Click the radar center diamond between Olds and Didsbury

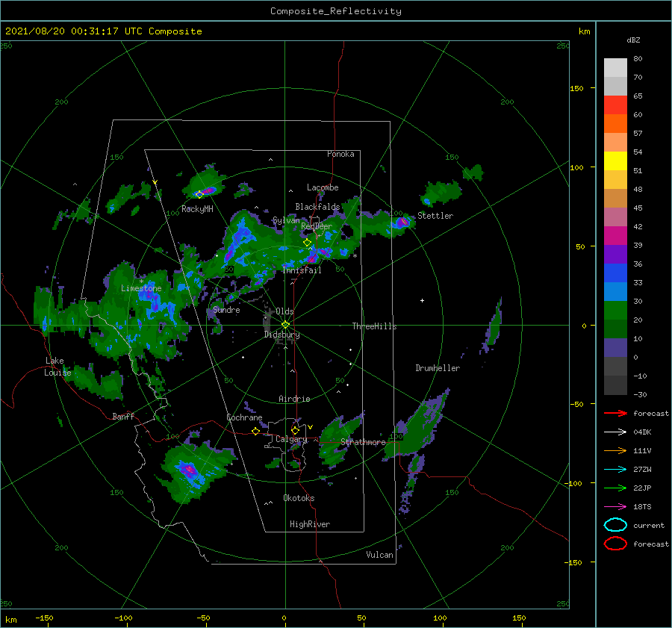285,325
